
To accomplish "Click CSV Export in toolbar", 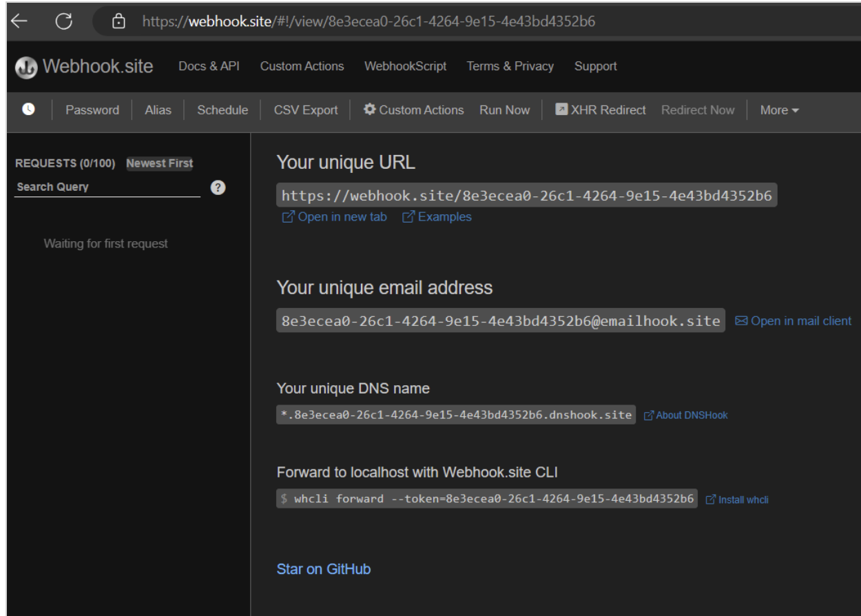I will click(x=306, y=110).
